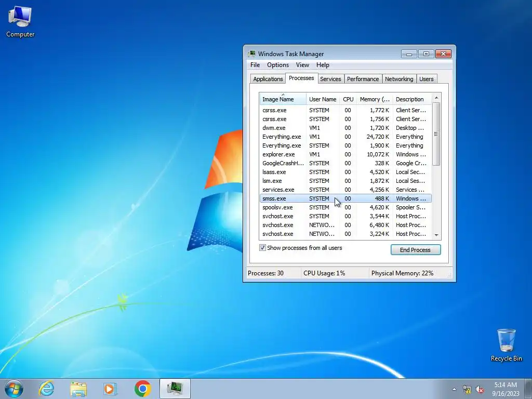Click Physical Memory: 22% status entry
Image resolution: width=532 pixels, height=399 pixels.
click(403, 273)
